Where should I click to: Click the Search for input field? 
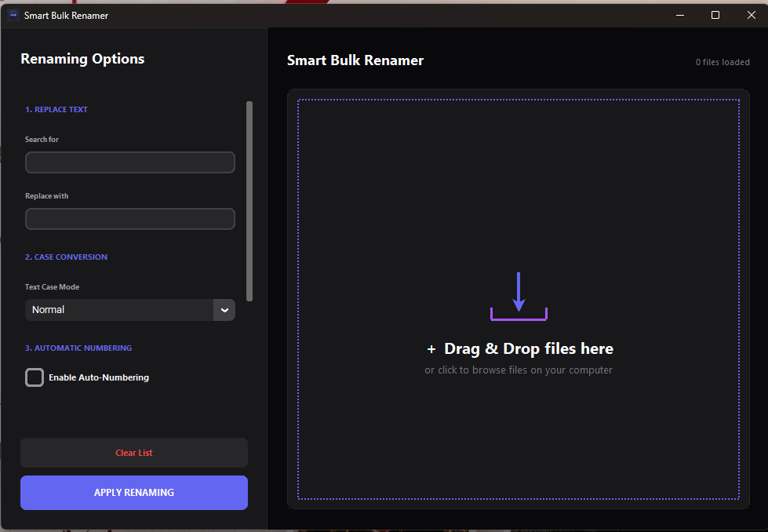coord(129,162)
